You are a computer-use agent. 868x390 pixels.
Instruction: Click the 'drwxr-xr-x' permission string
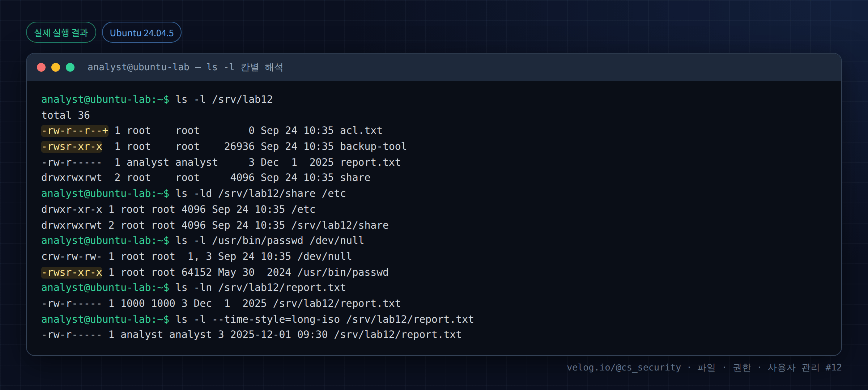click(72, 209)
